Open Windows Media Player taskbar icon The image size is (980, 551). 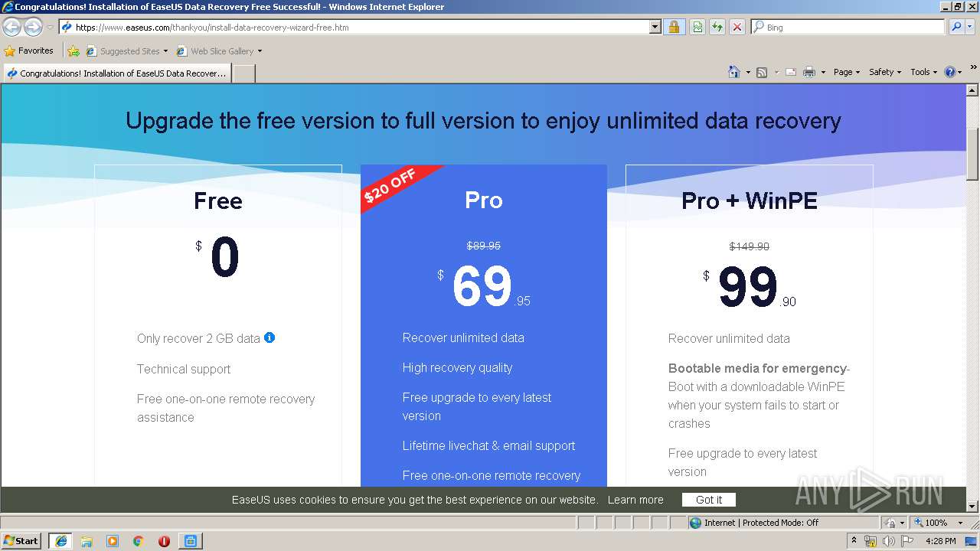click(x=113, y=541)
